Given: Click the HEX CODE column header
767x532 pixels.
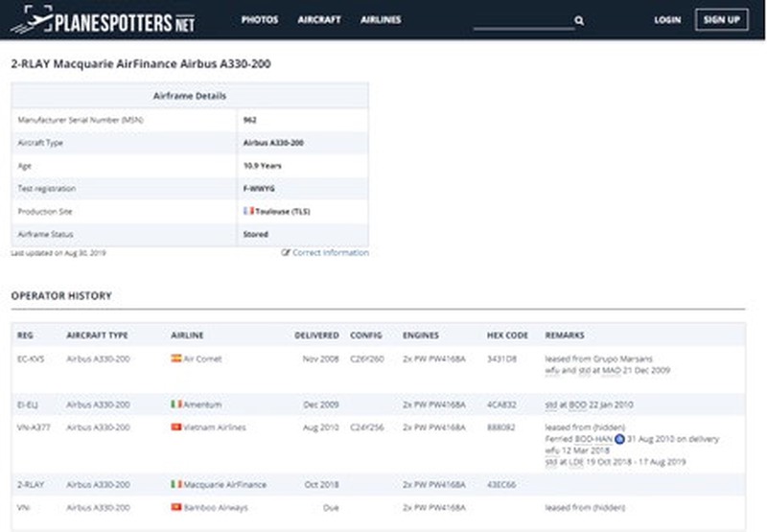Looking at the screenshot, I should coord(507,335).
